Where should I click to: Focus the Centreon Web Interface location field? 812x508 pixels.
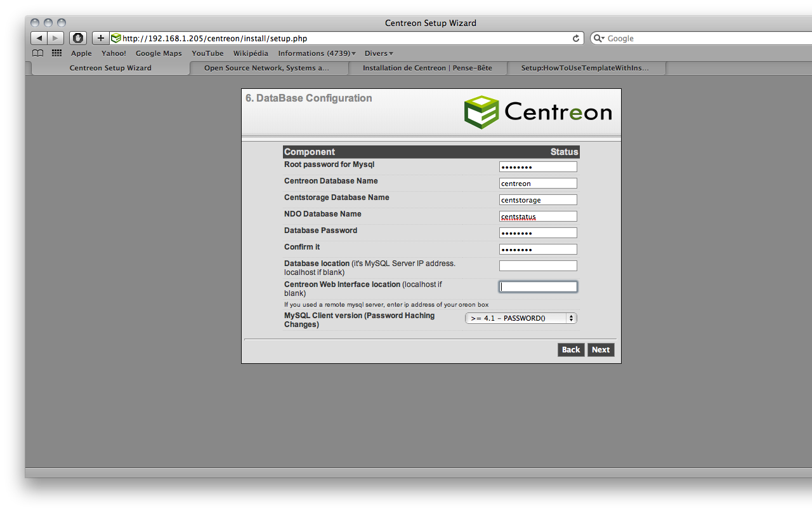point(538,287)
